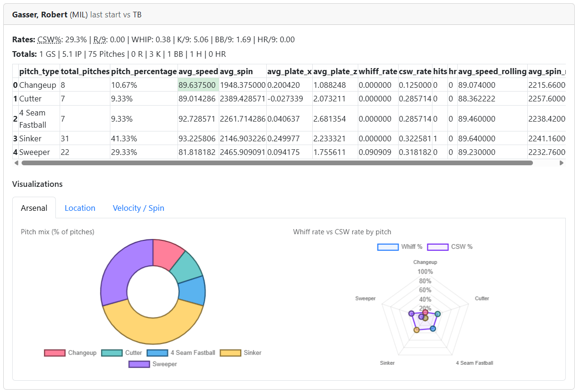Click the csw_rate column header
Screen dimensions: 578x392
[x=415, y=71]
